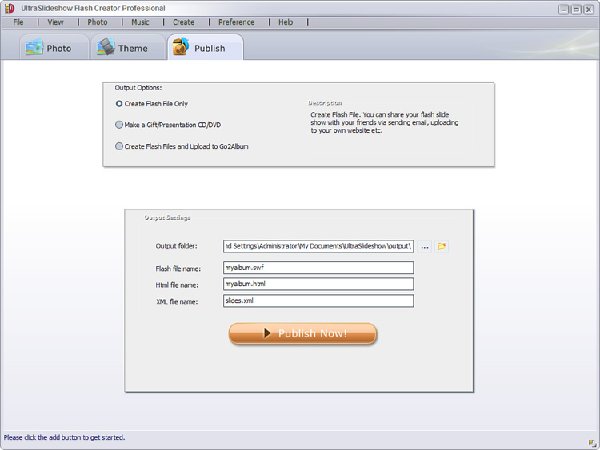Open the File menu
Screen dimensions: 600x450
coord(18,23)
